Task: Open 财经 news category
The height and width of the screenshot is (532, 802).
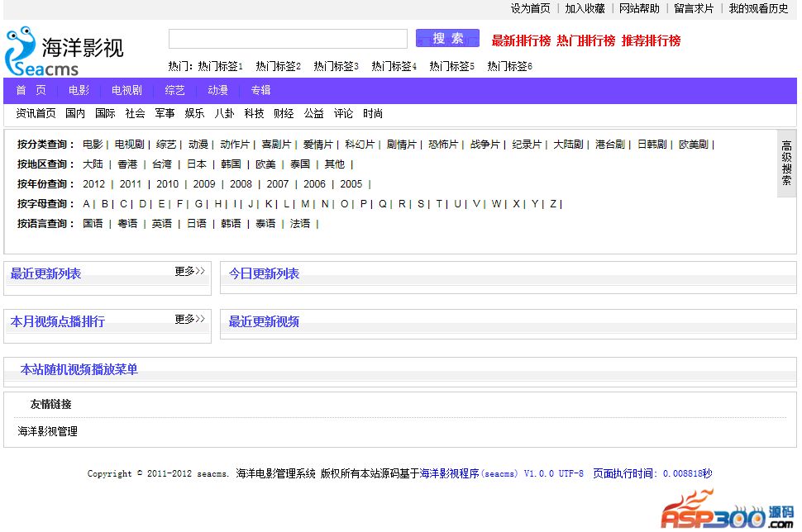Action: pyautogui.click(x=284, y=113)
